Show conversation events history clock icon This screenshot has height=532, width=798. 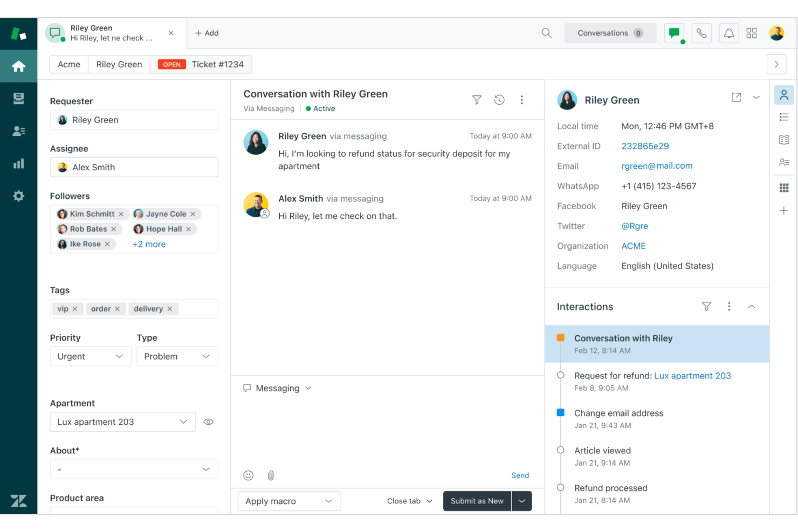pos(499,100)
